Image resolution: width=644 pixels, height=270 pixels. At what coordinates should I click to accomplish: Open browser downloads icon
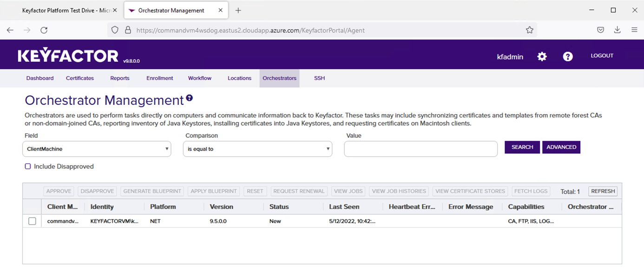pyautogui.click(x=617, y=30)
